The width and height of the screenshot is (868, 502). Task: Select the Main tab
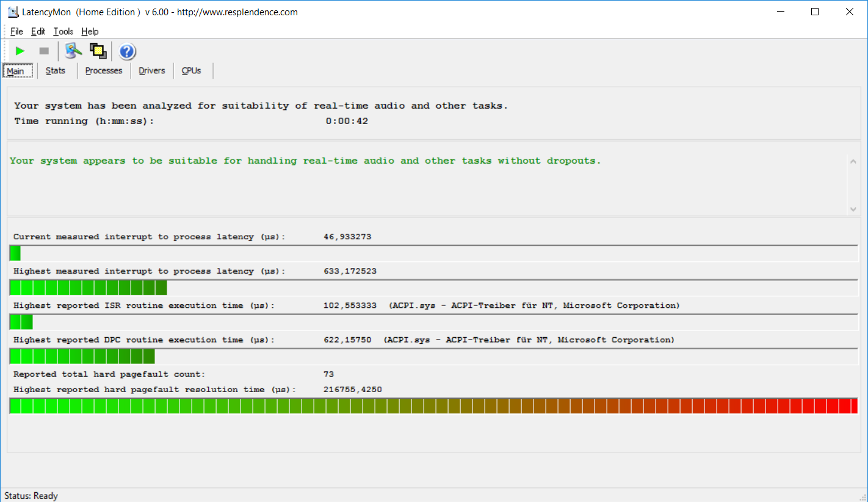(x=16, y=71)
